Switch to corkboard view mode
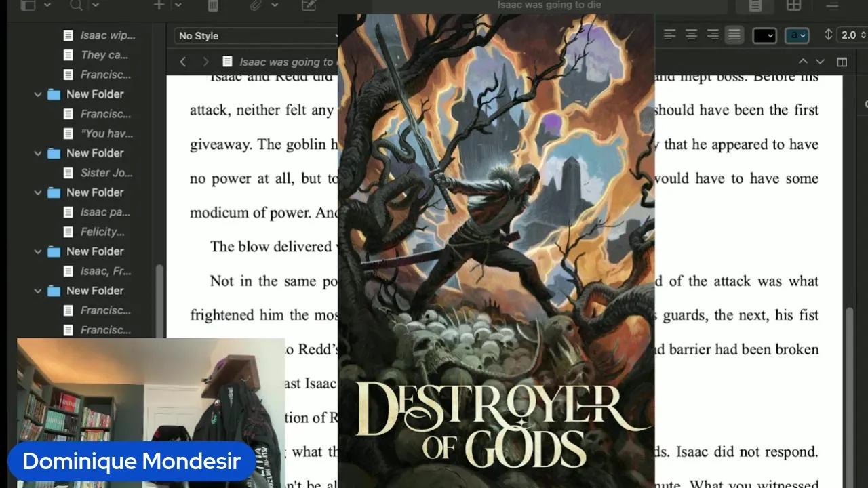Viewport: 868px width, 488px height. (x=793, y=5)
